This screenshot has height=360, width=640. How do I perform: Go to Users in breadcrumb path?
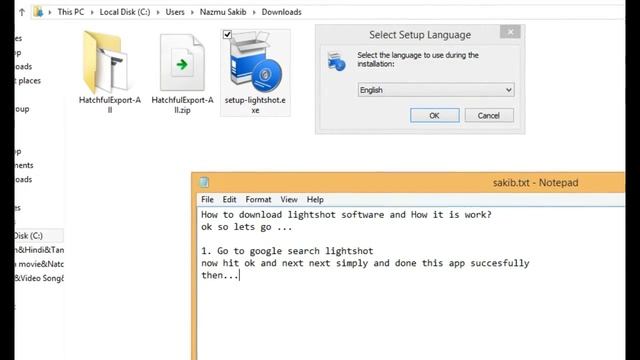coord(175,12)
